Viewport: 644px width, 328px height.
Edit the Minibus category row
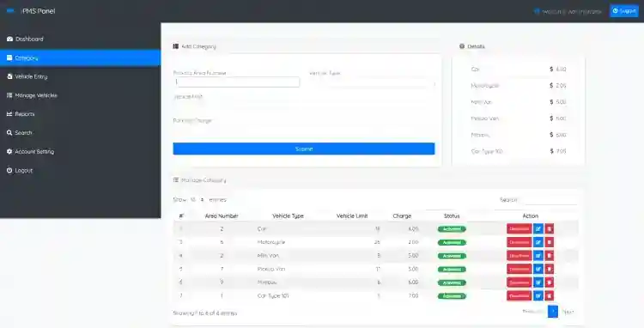coord(538,282)
